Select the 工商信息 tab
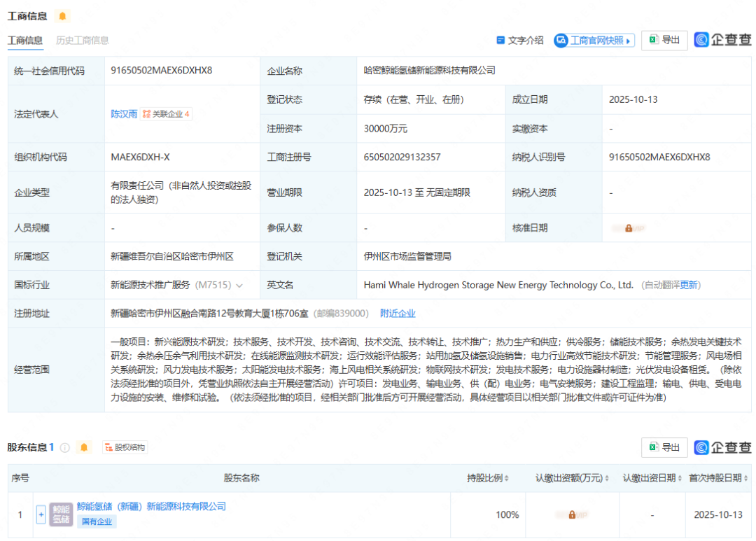 24,41
